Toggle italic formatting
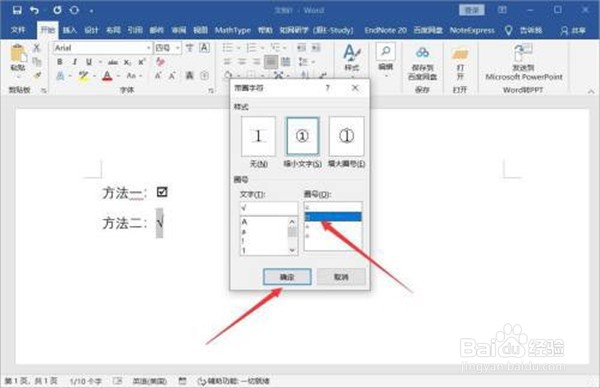The height and width of the screenshot is (388, 600). coord(75,62)
